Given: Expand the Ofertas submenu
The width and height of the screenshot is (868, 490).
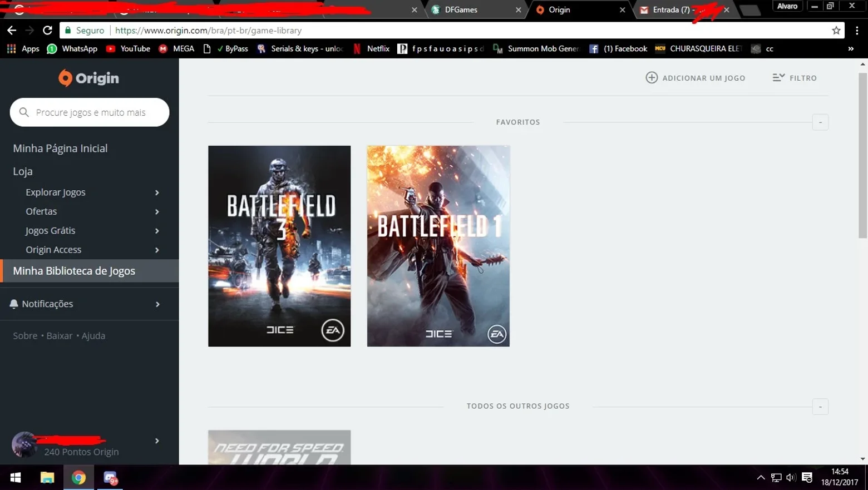Looking at the screenshot, I should (157, 211).
